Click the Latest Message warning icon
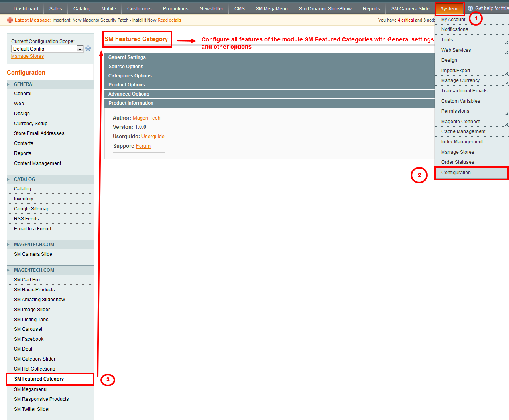Screen dimensions: 509x420 coord(10,20)
